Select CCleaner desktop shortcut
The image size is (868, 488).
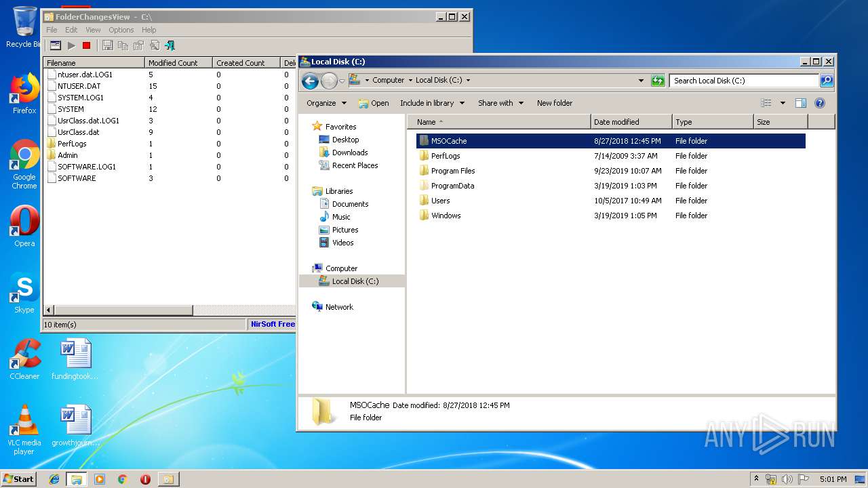(24, 359)
